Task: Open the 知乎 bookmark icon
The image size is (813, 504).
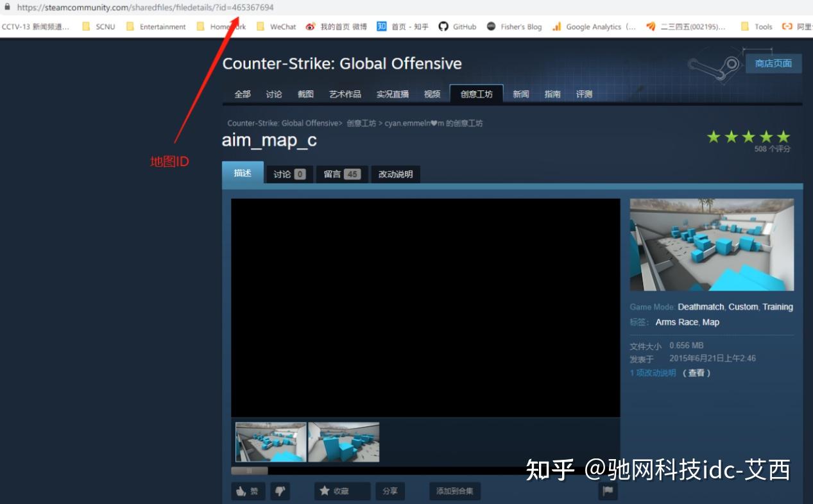Action: (x=381, y=26)
